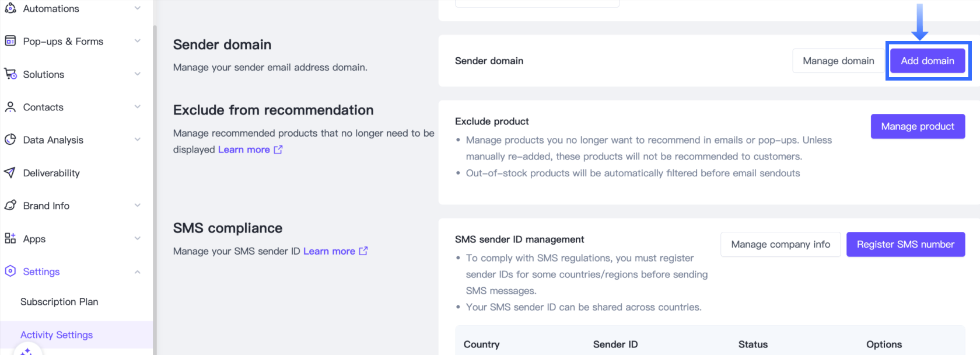Select Activity Settings in sidebar
Screen dimensions: 980x355
coord(57,335)
